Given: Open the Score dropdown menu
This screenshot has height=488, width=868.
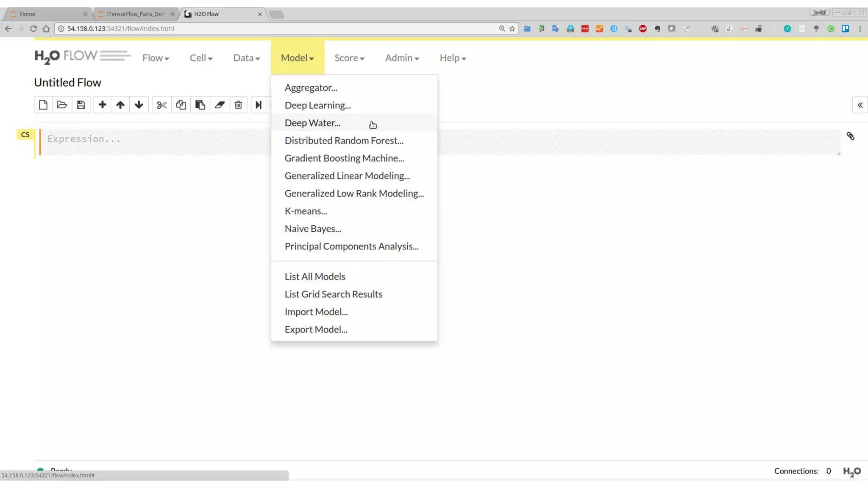Looking at the screenshot, I should [x=349, y=58].
